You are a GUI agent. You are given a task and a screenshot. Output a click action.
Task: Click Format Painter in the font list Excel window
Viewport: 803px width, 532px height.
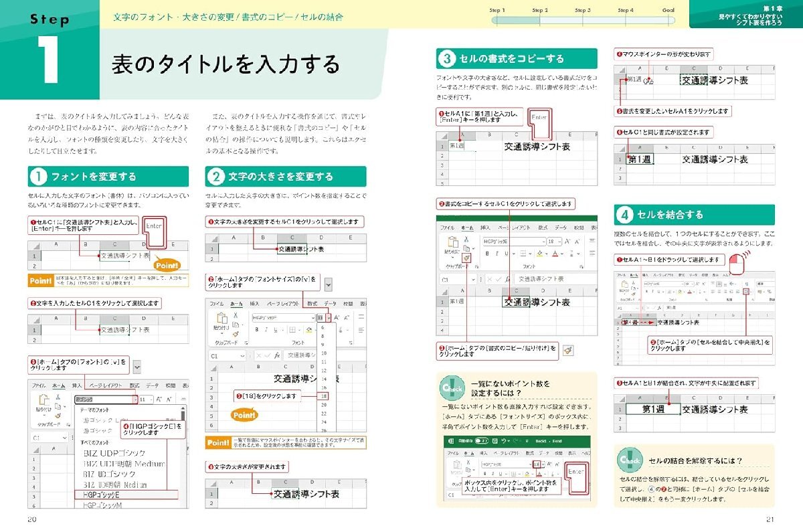[x=58, y=416]
